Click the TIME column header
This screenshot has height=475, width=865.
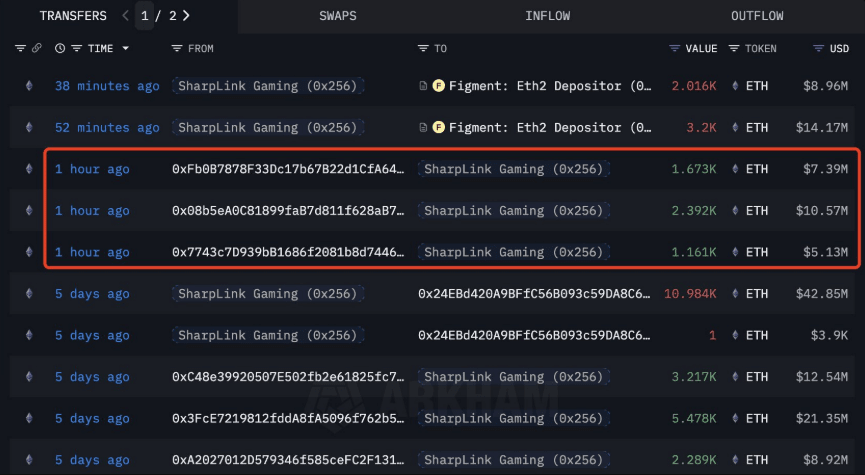point(100,49)
